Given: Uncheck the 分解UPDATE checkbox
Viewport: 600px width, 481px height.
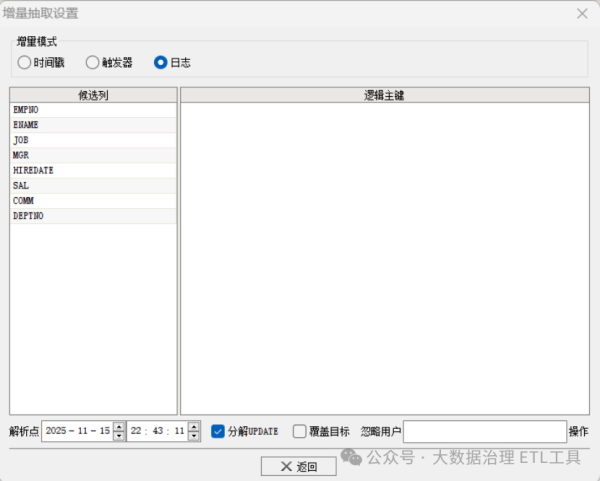Looking at the screenshot, I should click(x=218, y=431).
